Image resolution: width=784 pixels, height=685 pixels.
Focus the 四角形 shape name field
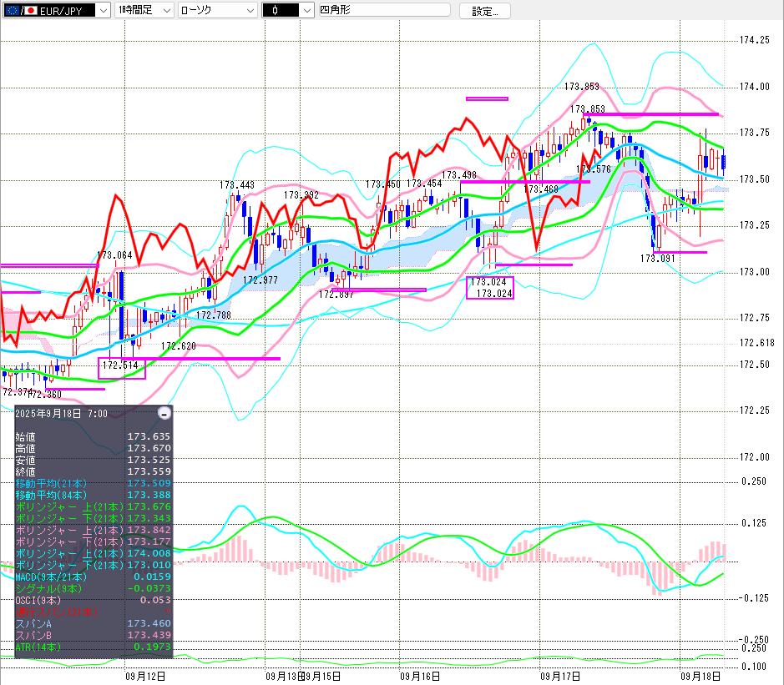pos(384,10)
